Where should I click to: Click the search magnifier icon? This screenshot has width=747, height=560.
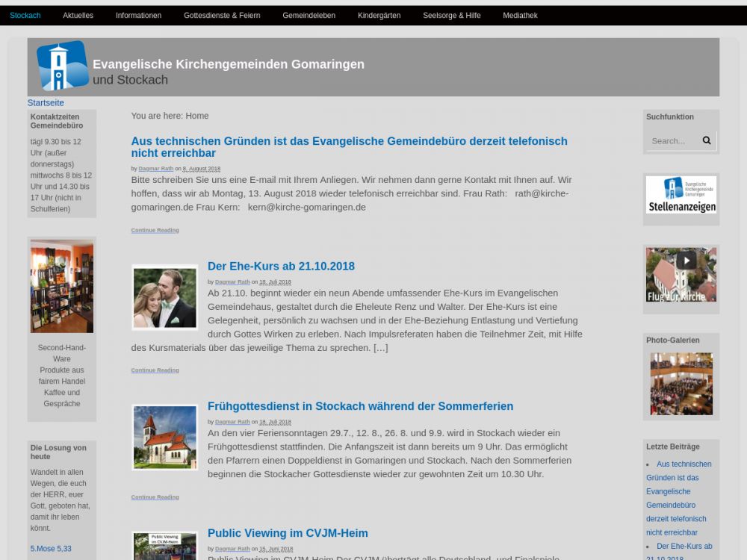coord(707,140)
